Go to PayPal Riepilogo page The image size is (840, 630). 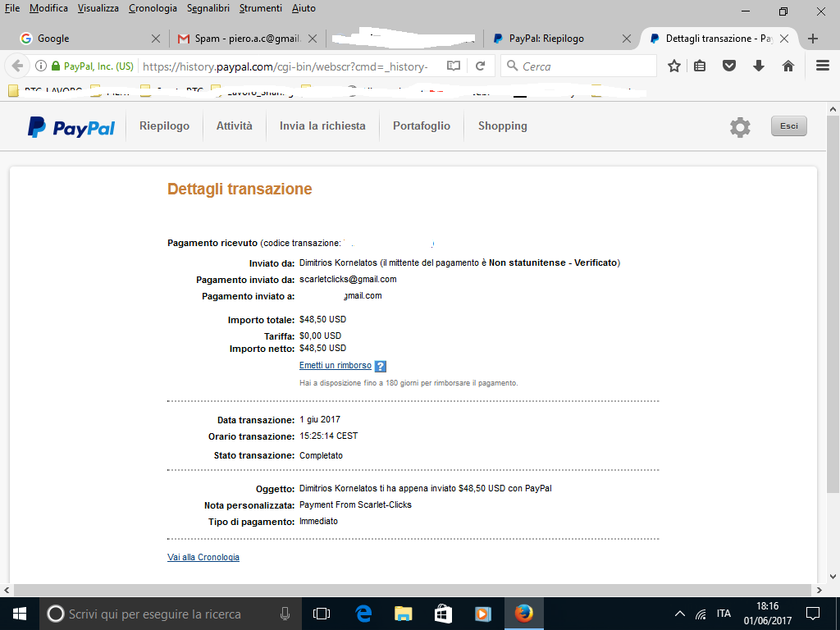(164, 126)
